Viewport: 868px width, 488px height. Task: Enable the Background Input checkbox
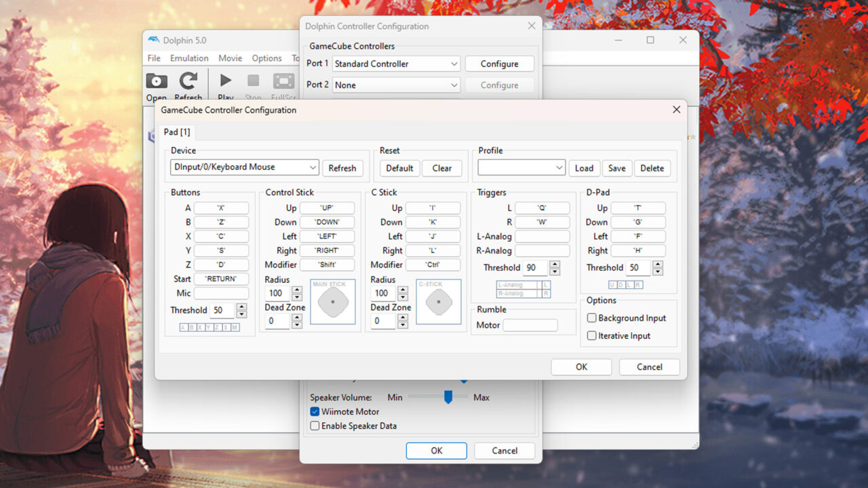tap(592, 318)
